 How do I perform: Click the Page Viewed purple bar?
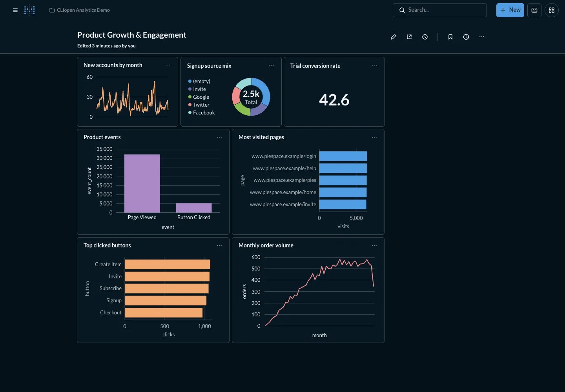142,183
